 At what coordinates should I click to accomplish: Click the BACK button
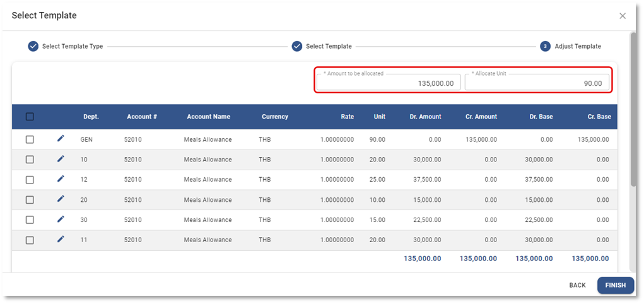[577, 285]
